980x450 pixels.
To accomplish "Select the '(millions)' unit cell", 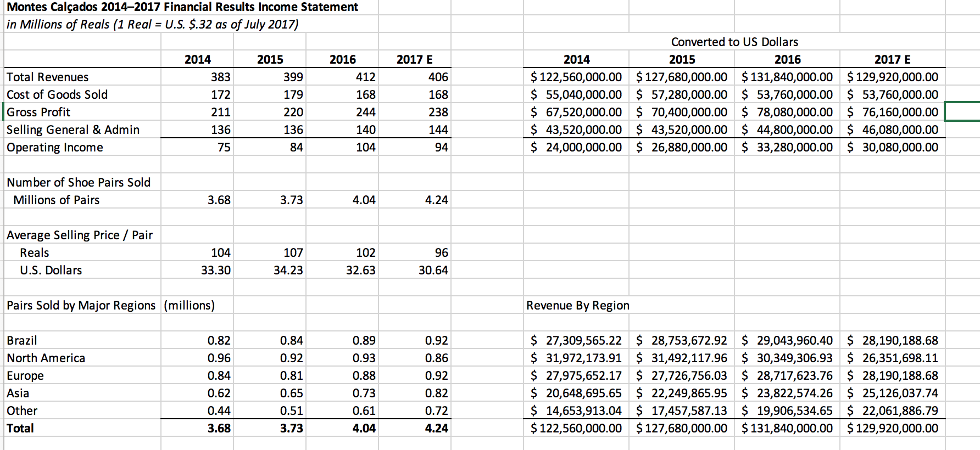I will 189,306.
